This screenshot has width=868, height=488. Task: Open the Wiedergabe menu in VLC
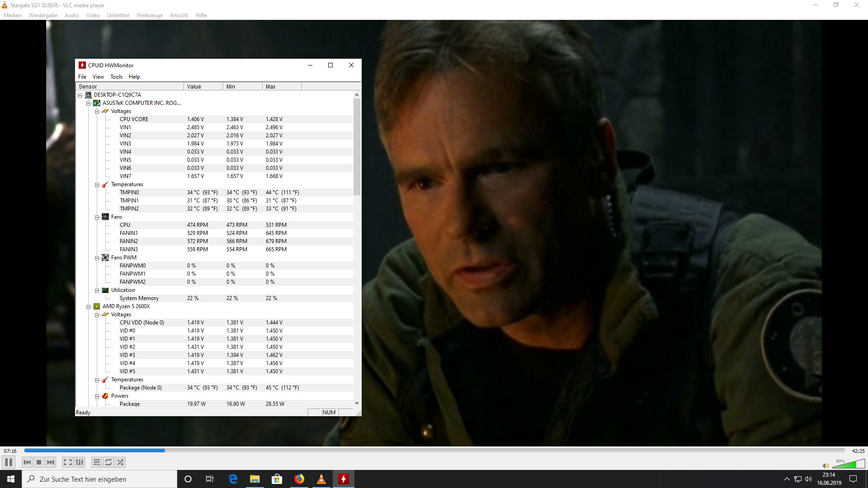point(43,15)
